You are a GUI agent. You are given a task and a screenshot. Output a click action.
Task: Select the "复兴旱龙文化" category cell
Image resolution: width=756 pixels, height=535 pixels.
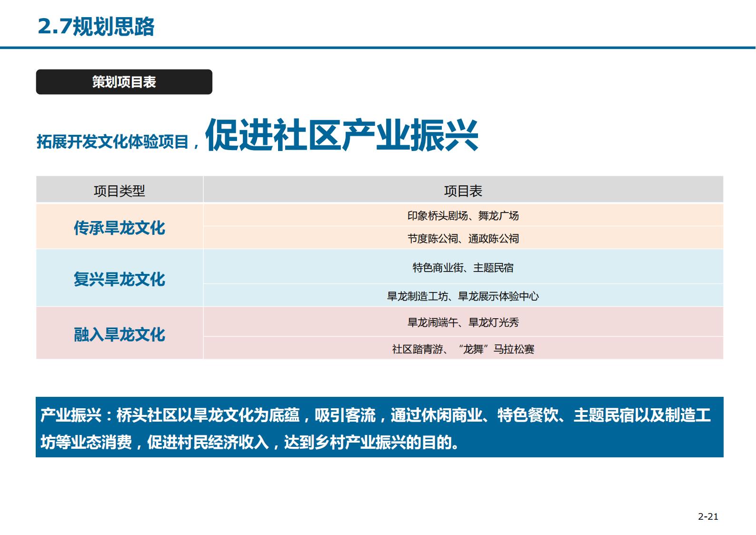coord(119,279)
